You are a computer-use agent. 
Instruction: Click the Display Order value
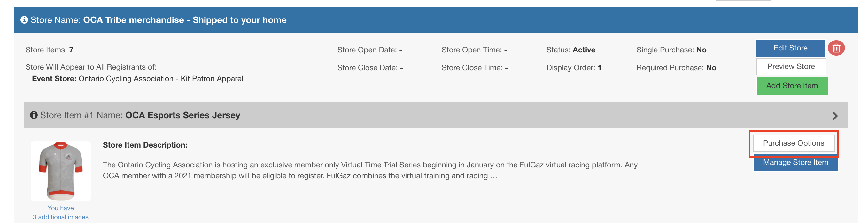599,68
